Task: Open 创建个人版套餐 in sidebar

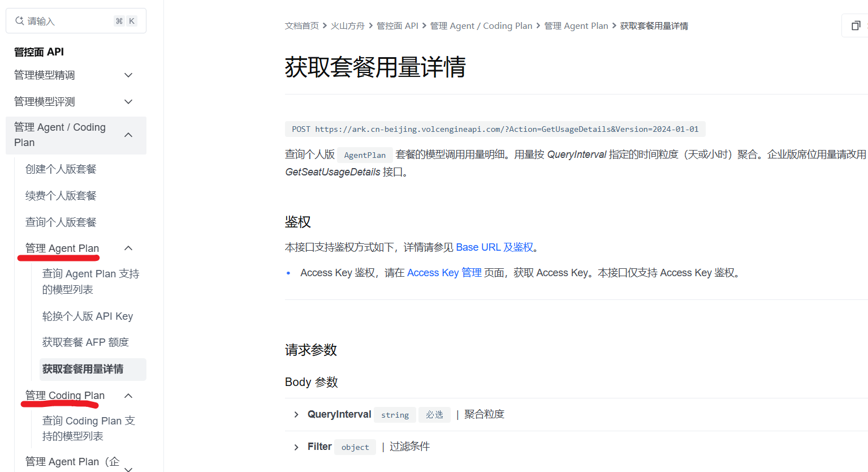Action: [61, 169]
